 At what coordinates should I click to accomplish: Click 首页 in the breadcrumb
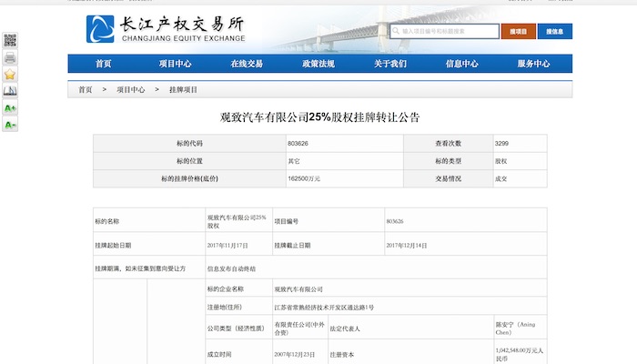(86, 90)
